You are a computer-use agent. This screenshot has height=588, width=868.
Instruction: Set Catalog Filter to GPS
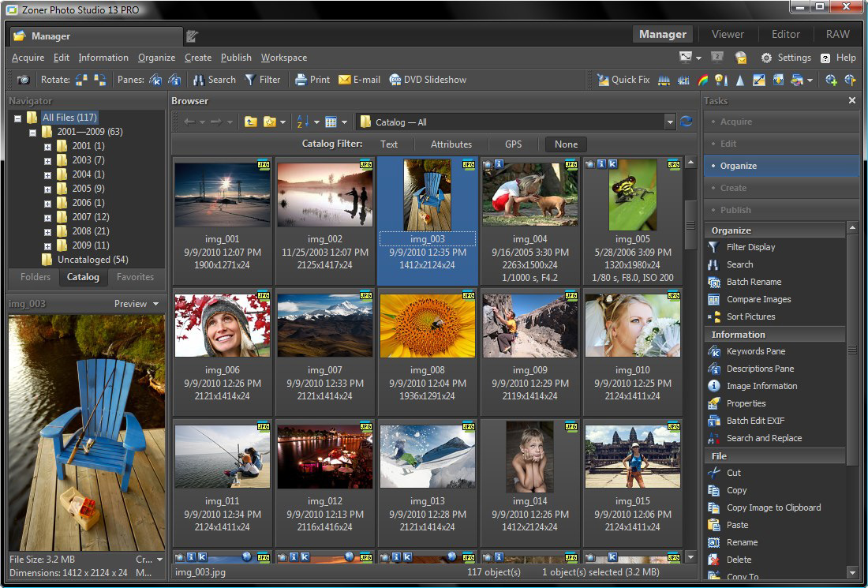coord(513,144)
